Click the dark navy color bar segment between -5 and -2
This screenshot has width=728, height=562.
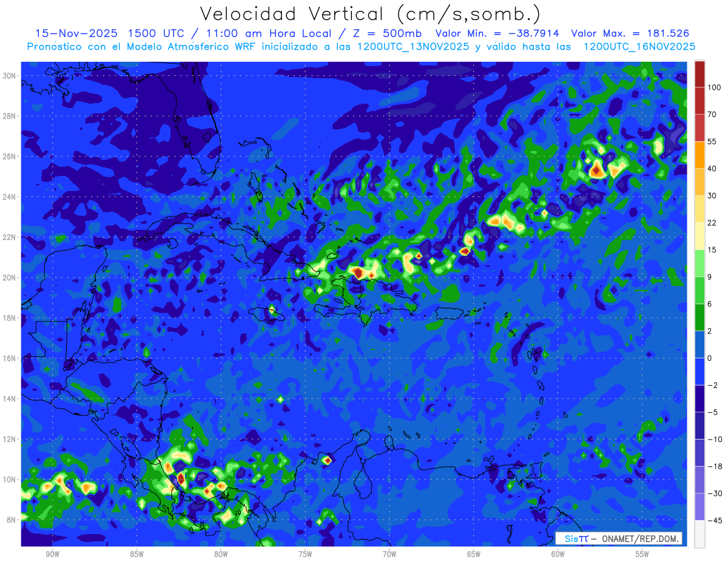pyautogui.click(x=699, y=398)
